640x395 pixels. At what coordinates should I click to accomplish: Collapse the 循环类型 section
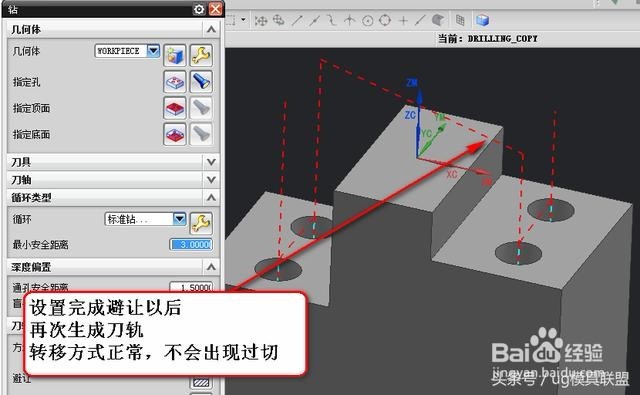211,198
